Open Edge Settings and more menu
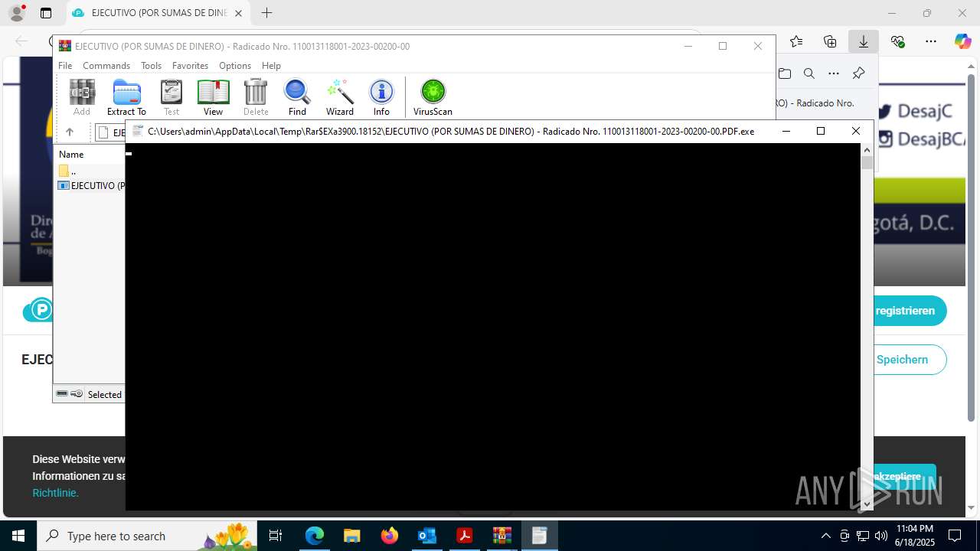Viewport: 980px width, 551px height. click(x=931, y=41)
